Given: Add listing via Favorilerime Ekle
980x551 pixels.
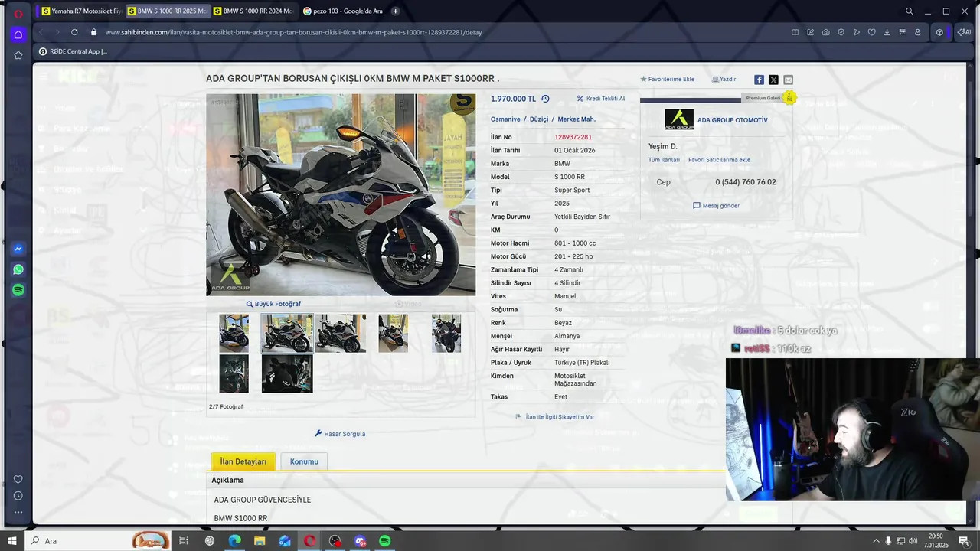Looking at the screenshot, I should (667, 80).
